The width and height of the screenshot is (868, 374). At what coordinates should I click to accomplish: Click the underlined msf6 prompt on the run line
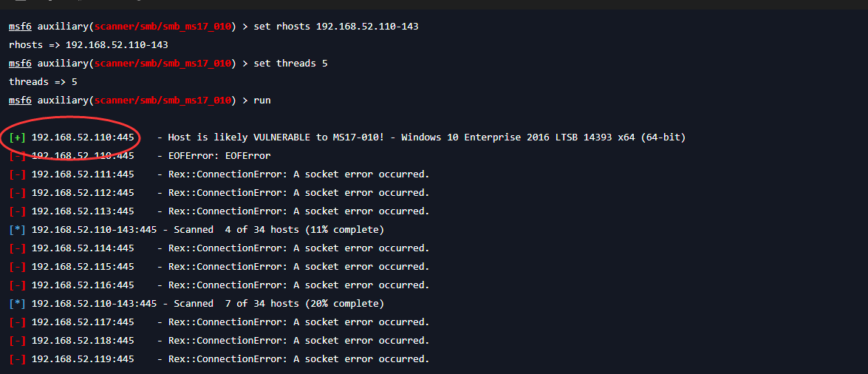[21, 101]
